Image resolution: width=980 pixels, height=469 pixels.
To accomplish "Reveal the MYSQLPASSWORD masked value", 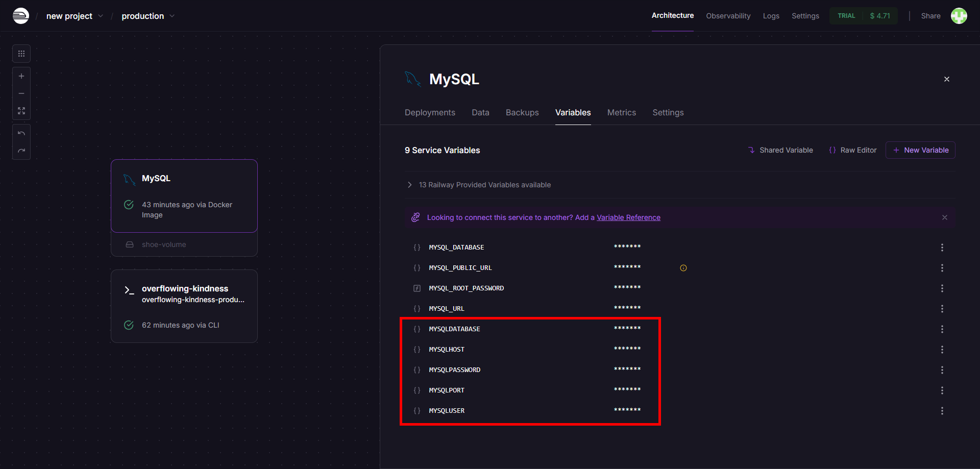I will click(627, 369).
